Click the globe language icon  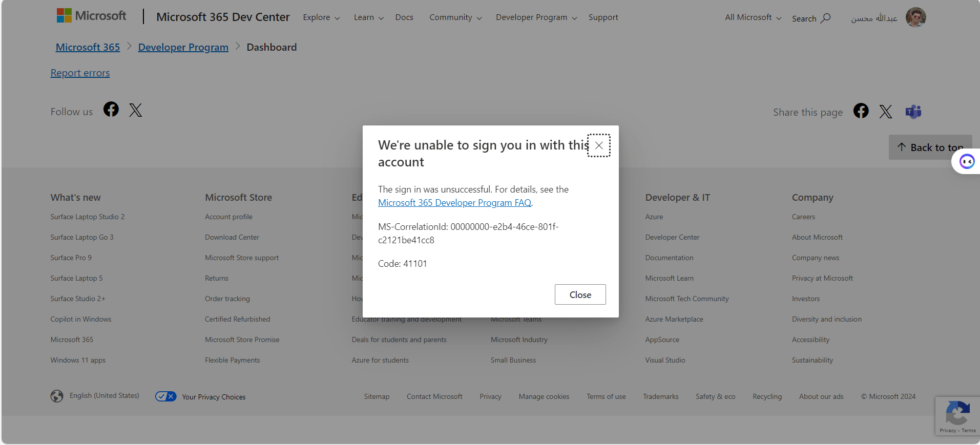pos(57,396)
